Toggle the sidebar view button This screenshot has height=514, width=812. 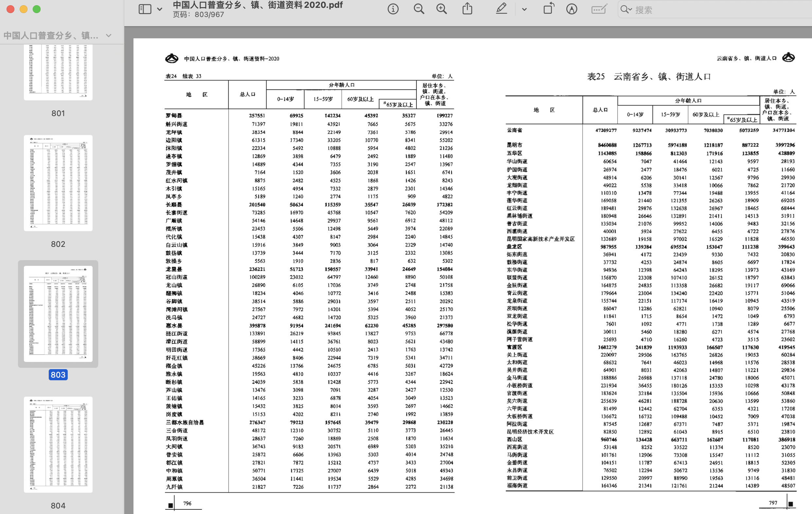click(x=145, y=9)
